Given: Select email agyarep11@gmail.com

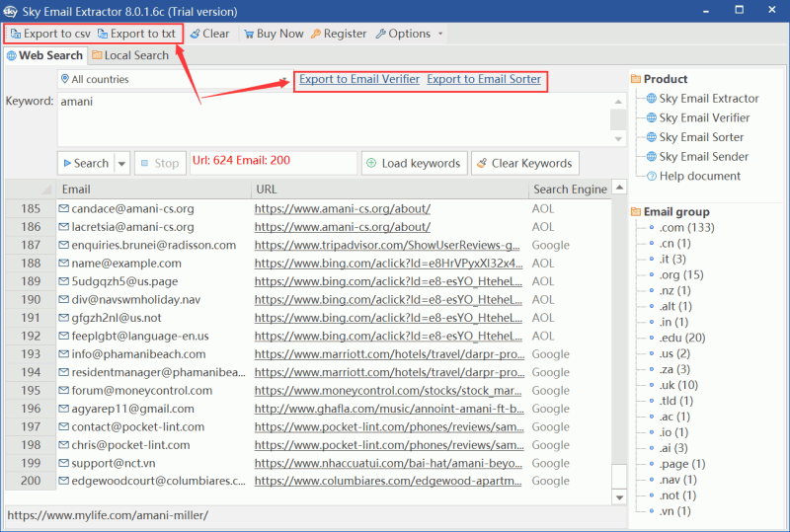Looking at the screenshot, I should click(133, 409).
